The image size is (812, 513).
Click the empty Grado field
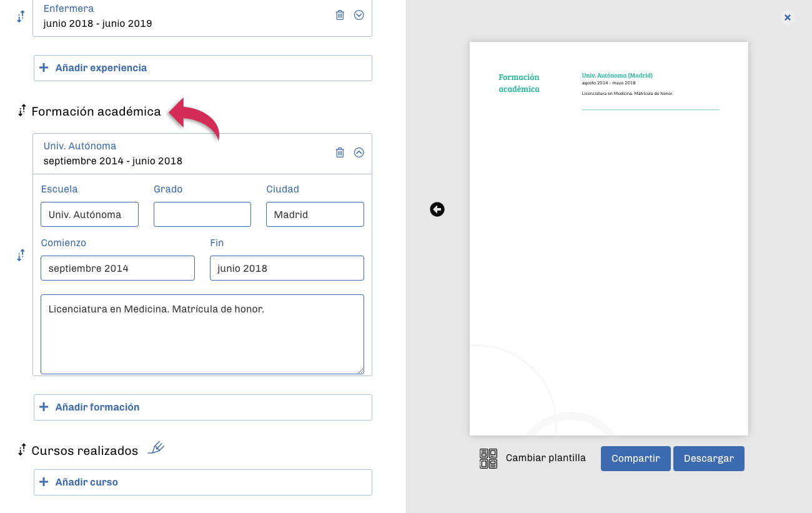tap(202, 214)
